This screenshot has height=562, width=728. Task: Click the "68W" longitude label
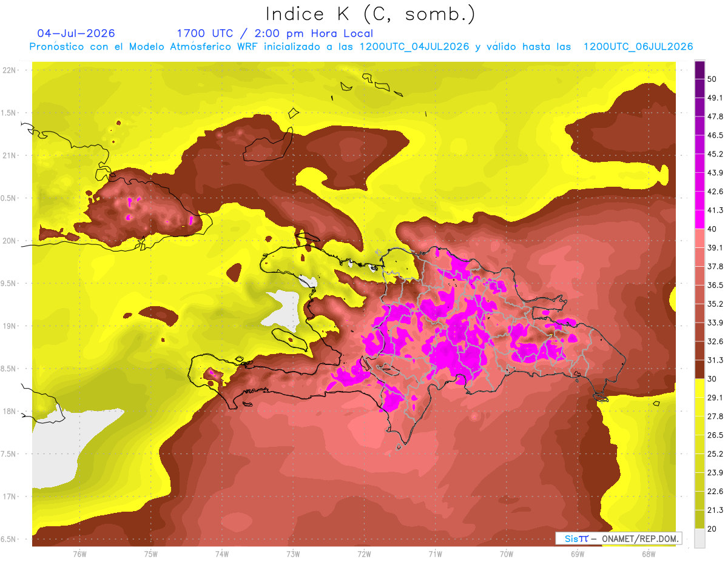coord(649,554)
